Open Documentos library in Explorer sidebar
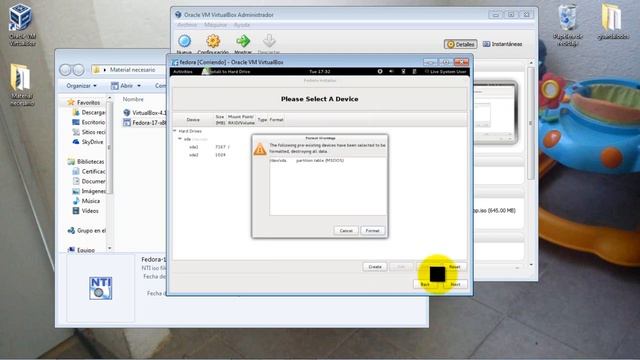640x360 pixels. 89,181
